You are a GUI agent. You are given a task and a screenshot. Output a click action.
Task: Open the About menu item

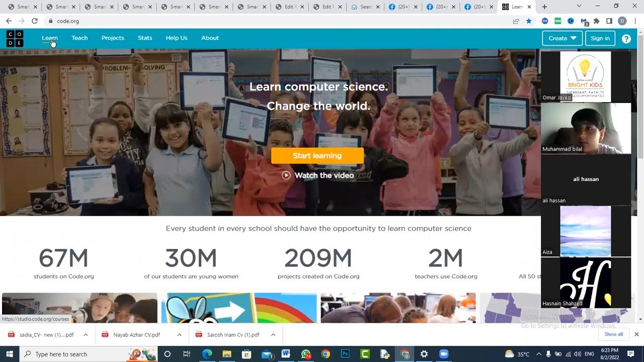click(x=210, y=38)
